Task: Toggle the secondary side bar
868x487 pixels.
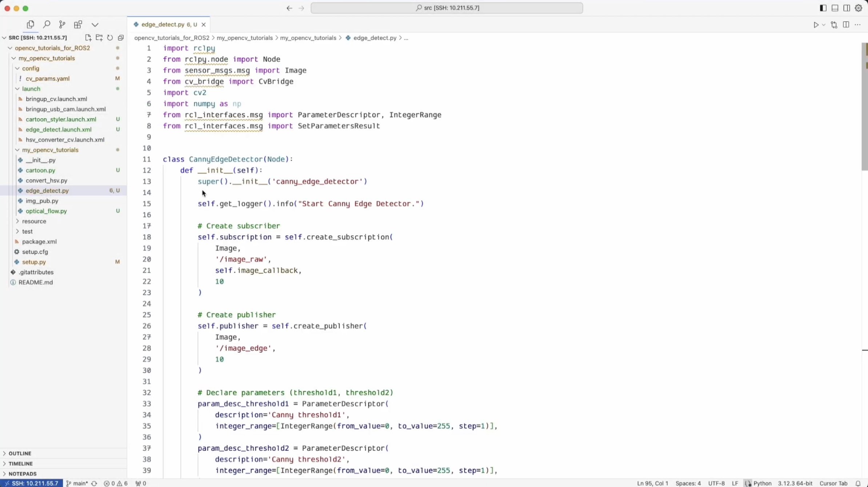Action: (847, 8)
